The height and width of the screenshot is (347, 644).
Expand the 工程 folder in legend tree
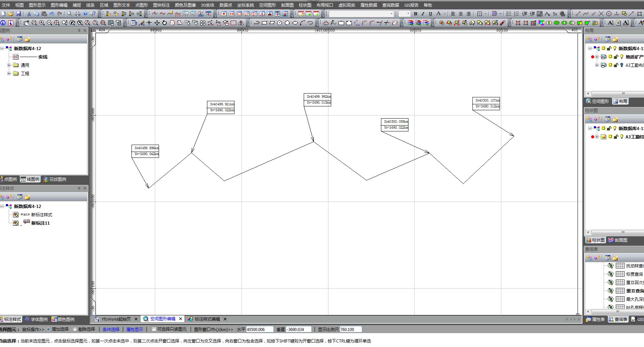click(9, 73)
